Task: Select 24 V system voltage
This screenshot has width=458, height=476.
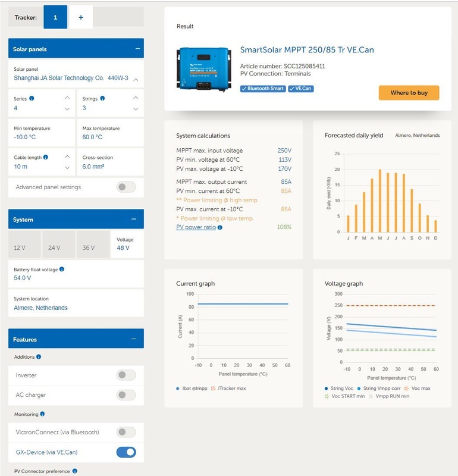Action: click(x=58, y=245)
